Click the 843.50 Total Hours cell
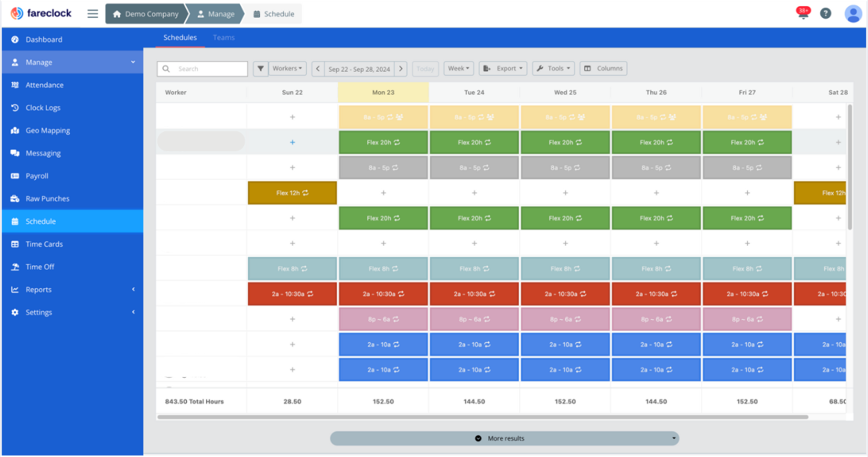This screenshot has height=457, width=868. click(x=201, y=402)
